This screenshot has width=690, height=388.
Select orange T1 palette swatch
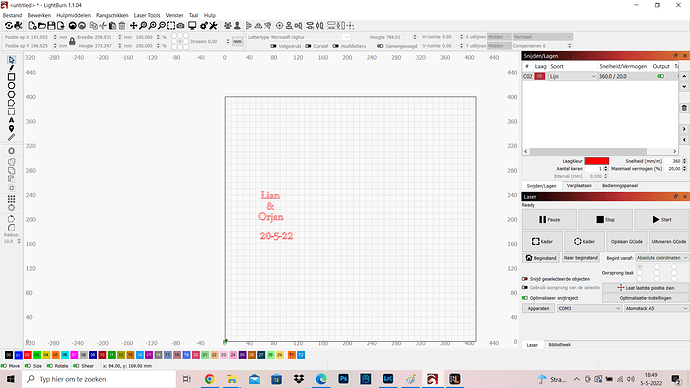292,355
